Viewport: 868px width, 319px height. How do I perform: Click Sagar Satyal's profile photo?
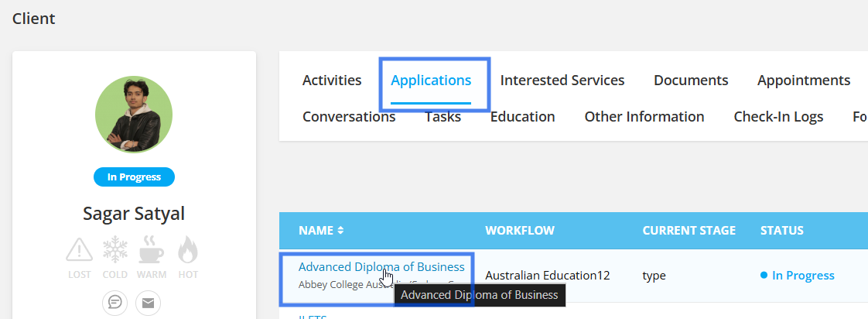[x=134, y=115]
